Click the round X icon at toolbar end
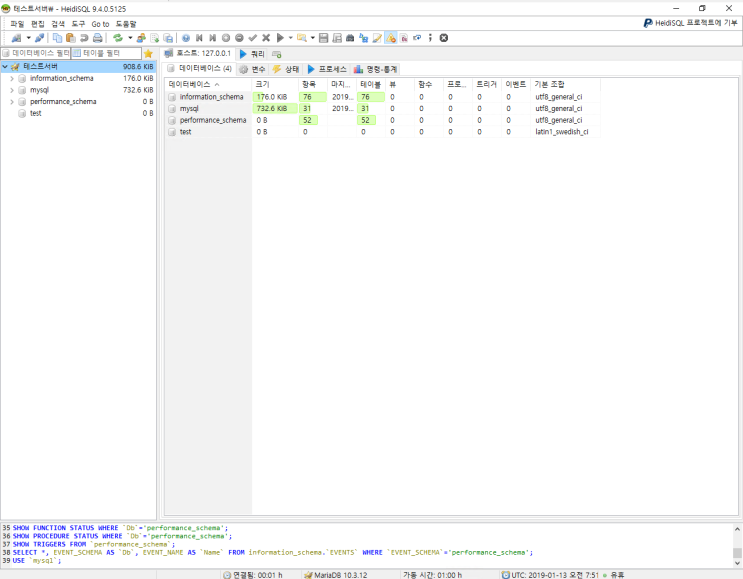This screenshot has height=579, width=743. point(444,38)
